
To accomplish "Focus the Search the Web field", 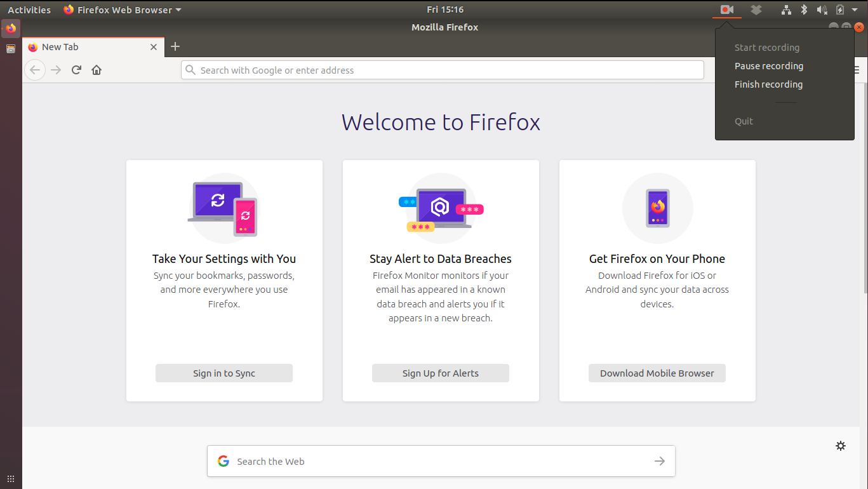I will [441, 461].
